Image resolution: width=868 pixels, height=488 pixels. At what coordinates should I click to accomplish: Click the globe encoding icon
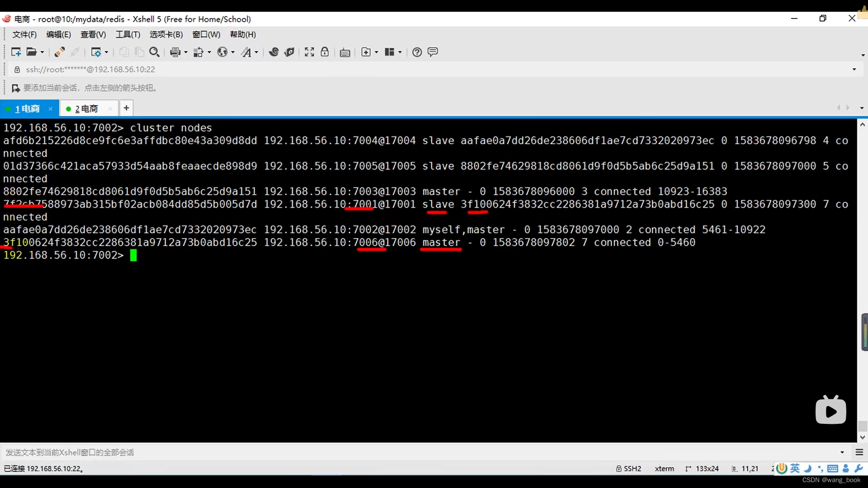(x=222, y=52)
